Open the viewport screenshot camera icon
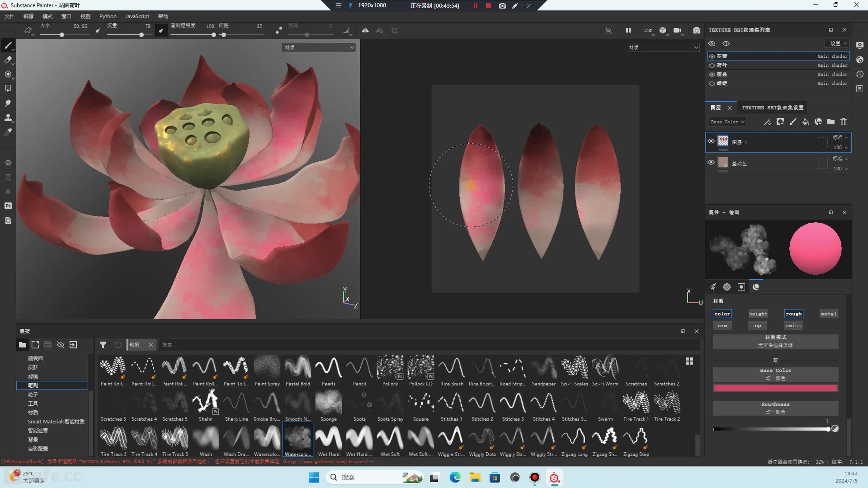 (696, 30)
